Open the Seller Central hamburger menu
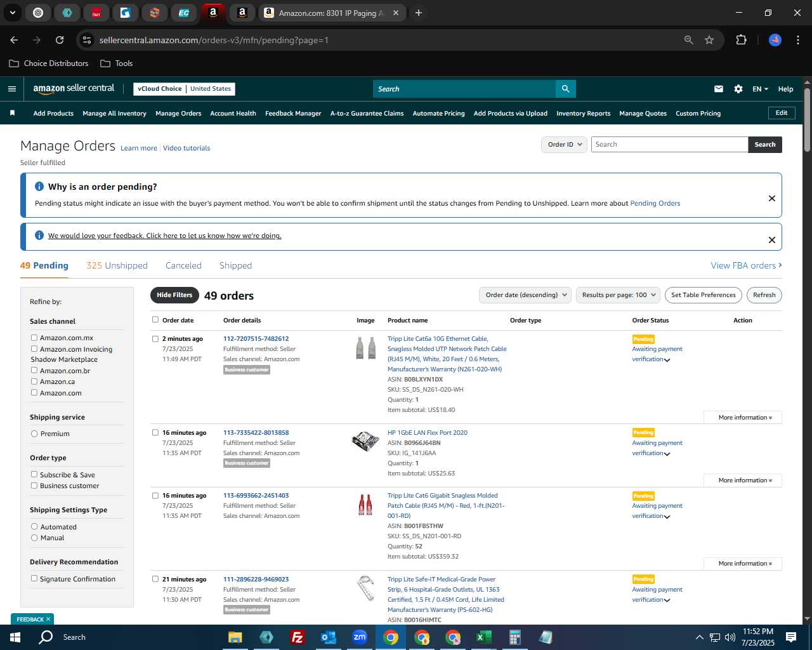The height and width of the screenshot is (650, 812). [x=11, y=89]
